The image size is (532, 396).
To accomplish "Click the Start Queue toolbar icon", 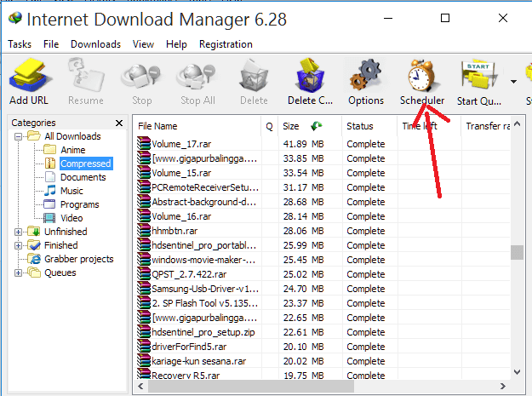I will [x=478, y=75].
